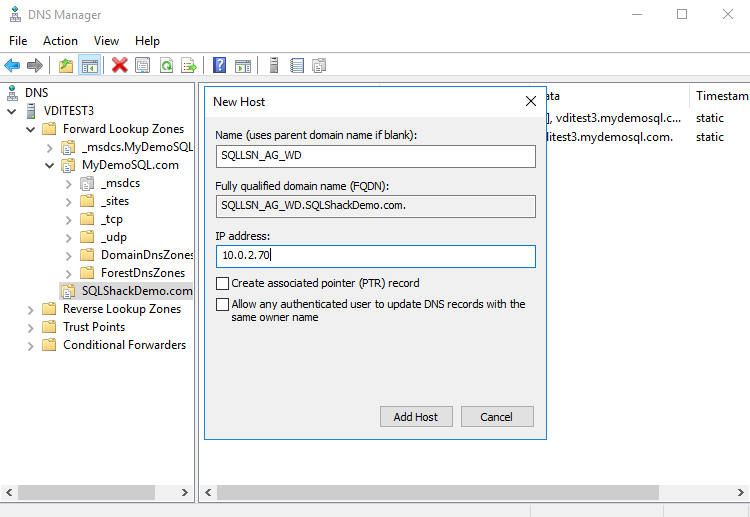This screenshot has height=517, width=750.
Task: Expand the DomainDnsZones node
Action: [x=69, y=256]
